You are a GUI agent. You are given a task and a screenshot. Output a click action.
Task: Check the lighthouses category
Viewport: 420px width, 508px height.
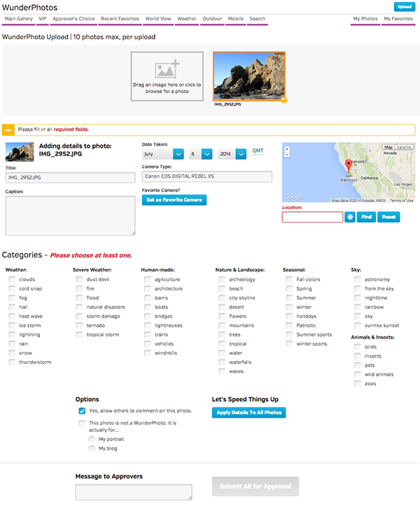[148, 325]
